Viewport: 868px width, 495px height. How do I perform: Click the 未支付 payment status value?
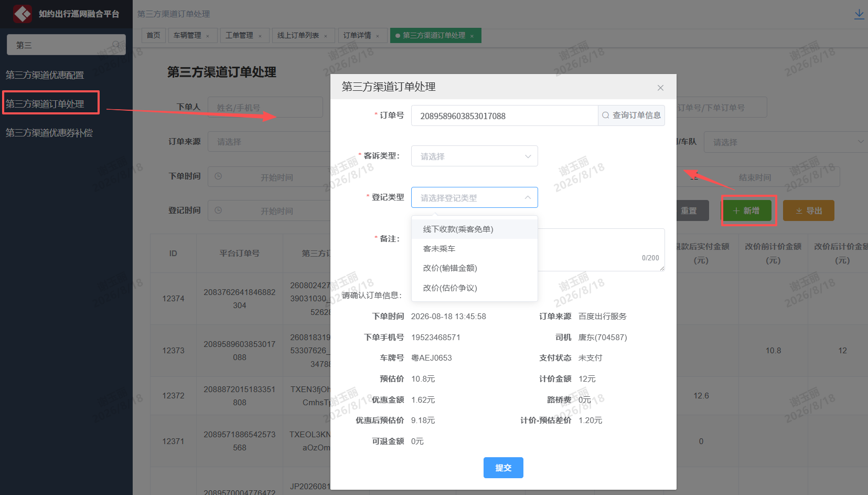click(591, 357)
